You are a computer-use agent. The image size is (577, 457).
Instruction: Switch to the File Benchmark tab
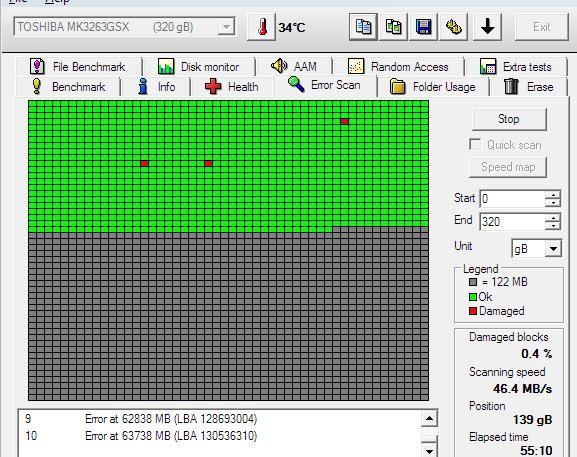tap(78, 67)
